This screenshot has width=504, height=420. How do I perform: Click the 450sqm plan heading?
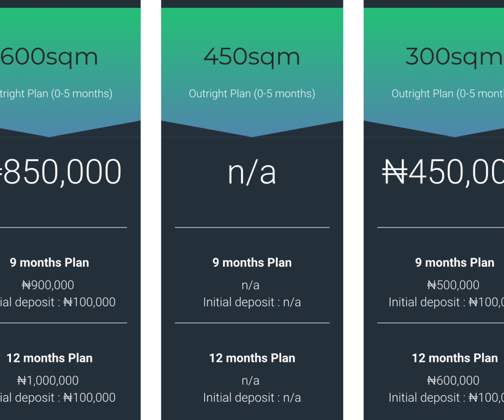click(x=252, y=57)
